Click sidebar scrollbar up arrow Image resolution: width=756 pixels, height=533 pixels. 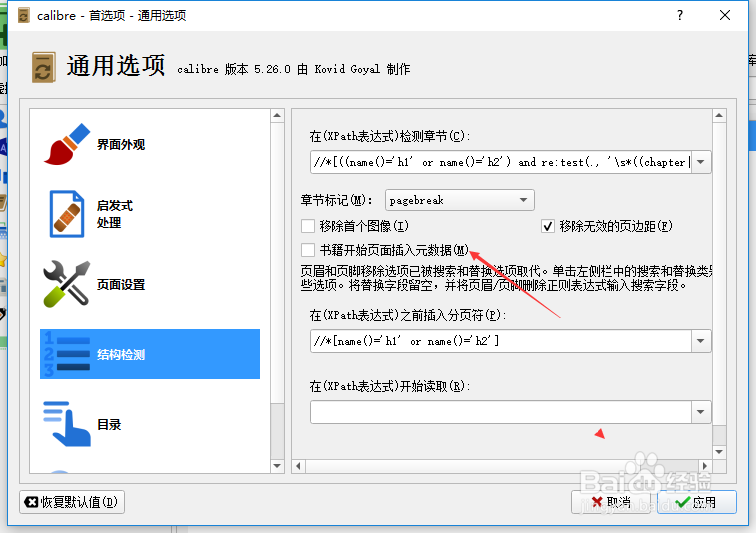pyautogui.click(x=277, y=115)
